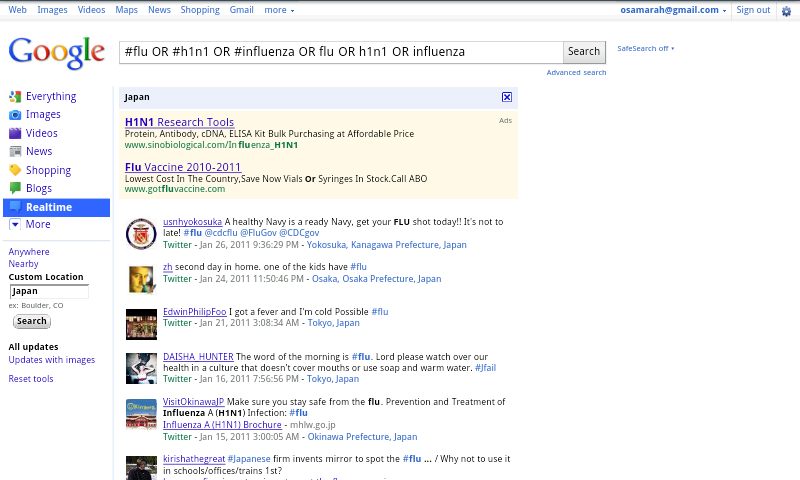Click the News newspaper icon in sidebar
800x480 pixels.
[15, 151]
